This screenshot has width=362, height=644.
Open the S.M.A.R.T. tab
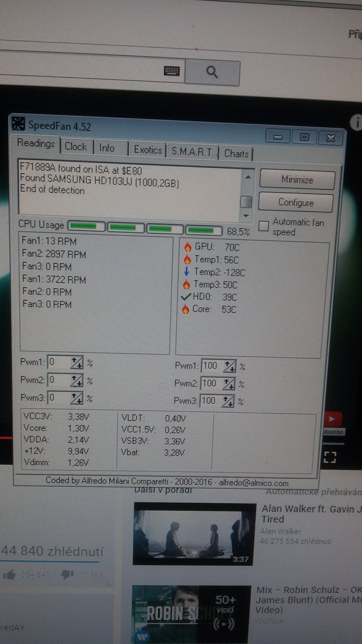click(193, 152)
